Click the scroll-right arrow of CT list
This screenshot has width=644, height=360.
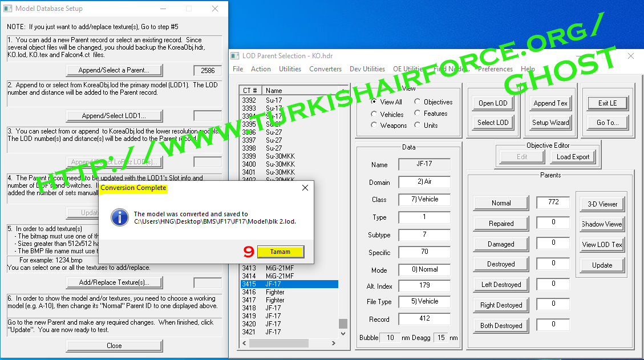pos(334,343)
